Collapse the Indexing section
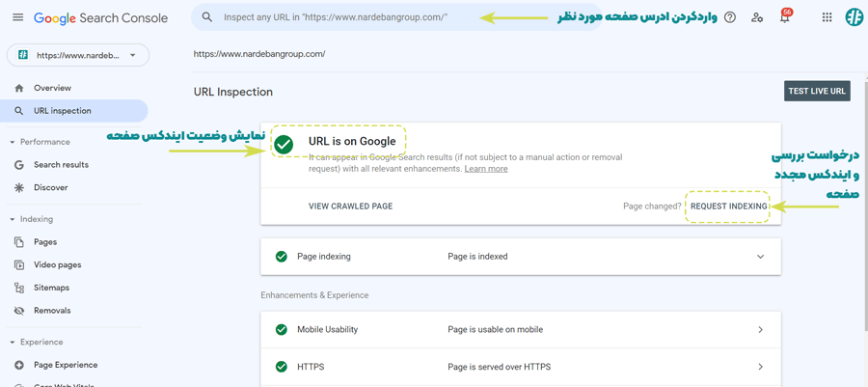Viewport: 868px width, 387px height. coord(13,219)
